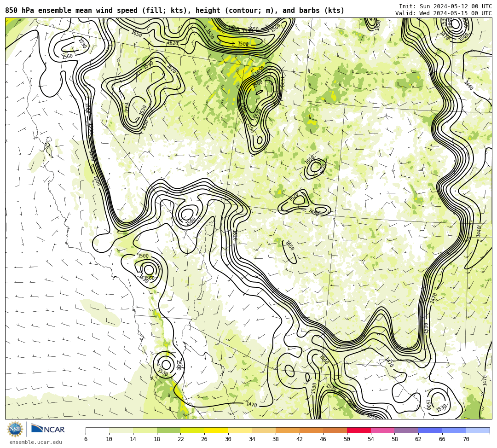Image resolution: width=497 pixels, height=448 pixels.
Task: Pick the palest blue colorbar segment above 70
Action: [478, 430]
